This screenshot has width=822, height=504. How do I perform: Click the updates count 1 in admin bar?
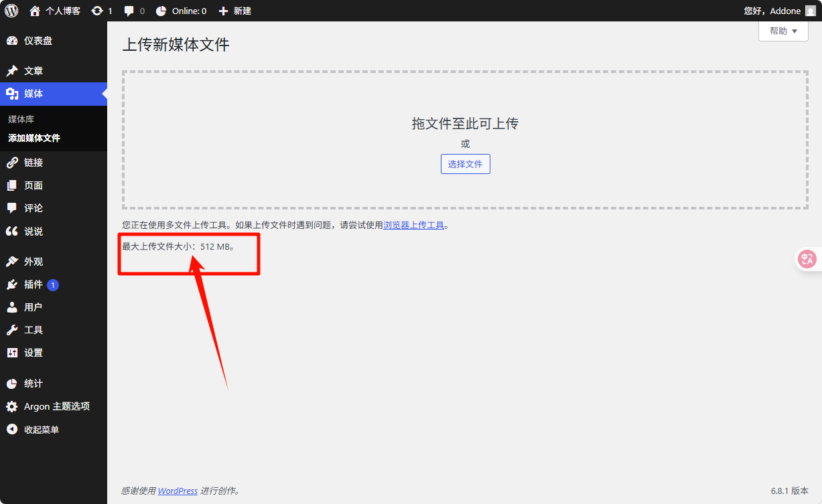110,11
